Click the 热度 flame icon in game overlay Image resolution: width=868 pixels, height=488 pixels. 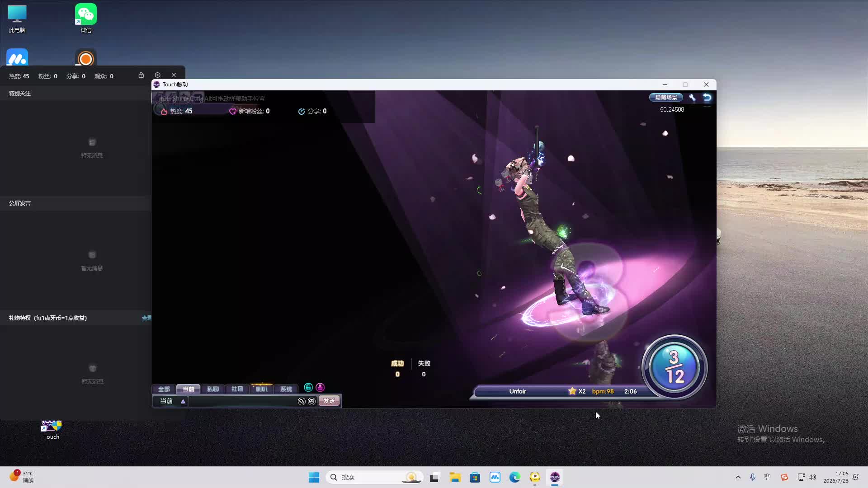(164, 112)
